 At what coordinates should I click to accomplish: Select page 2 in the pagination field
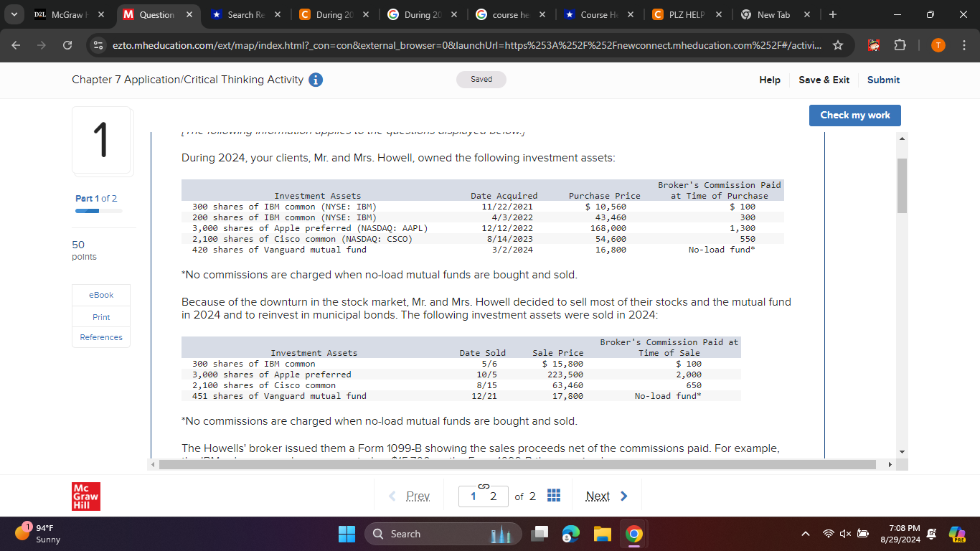tap(493, 495)
